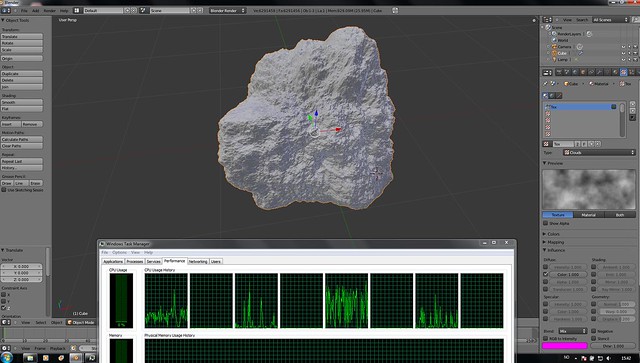Enable the RGB to Intensity checkbox
This screenshot has height=363, width=640.
tap(545, 338)
